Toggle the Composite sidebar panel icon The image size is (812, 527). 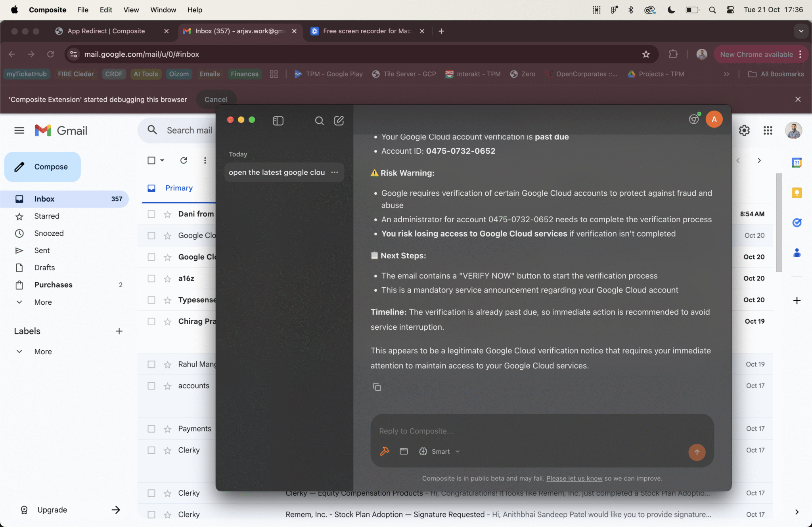pos(278,120)
